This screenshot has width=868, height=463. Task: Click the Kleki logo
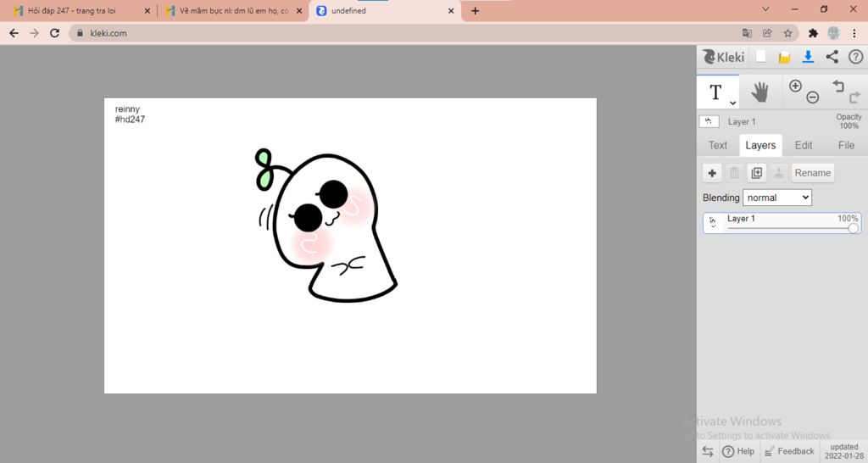[724, 57]
